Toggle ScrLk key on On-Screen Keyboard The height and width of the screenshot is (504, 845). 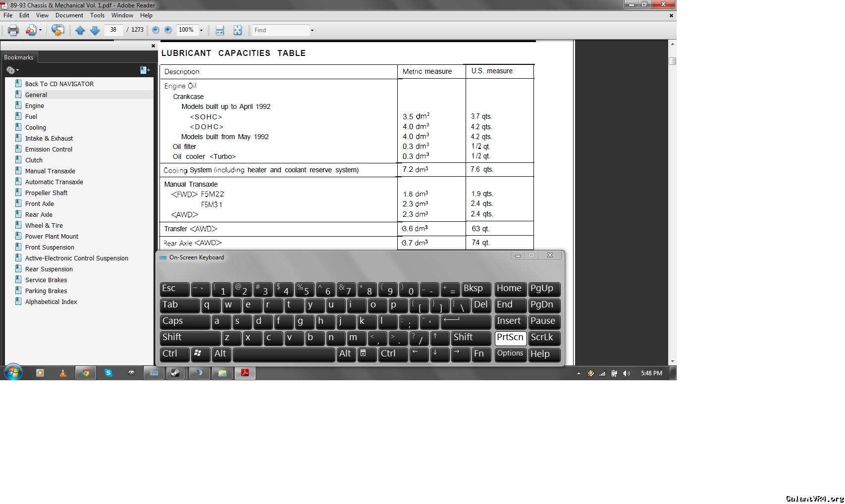point(544,338)
